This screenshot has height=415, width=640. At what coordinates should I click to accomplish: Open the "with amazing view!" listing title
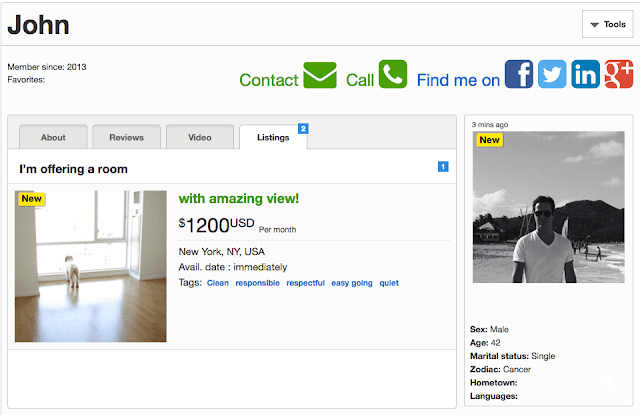[x=239, y=199]
